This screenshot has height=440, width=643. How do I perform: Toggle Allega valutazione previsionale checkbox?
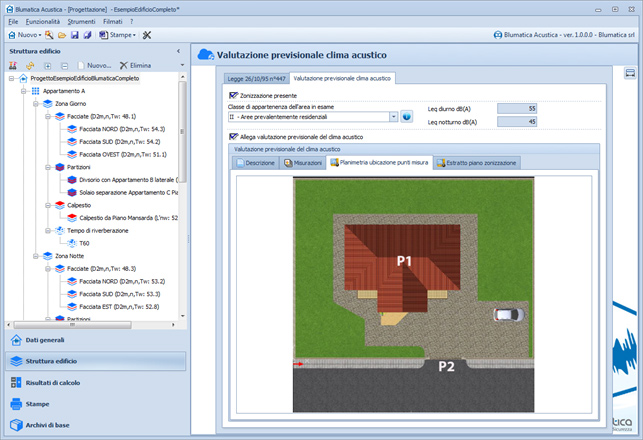coord(234,136)
